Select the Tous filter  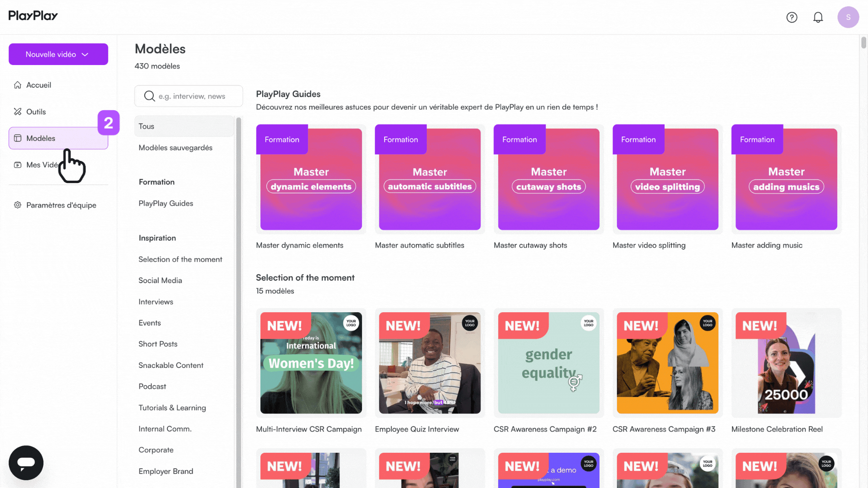click(184, 127)
